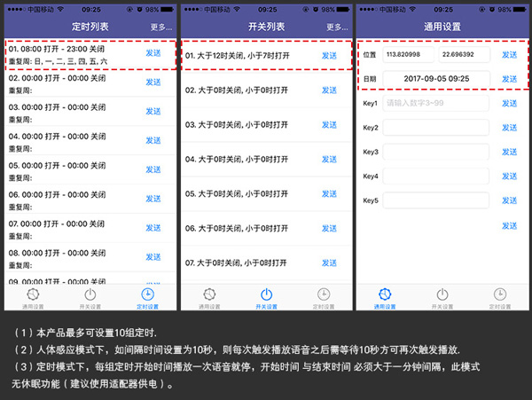The width and height of the screenshot is (532, 400).
Task: Send the 日期 setting
Action: [509, 79]
